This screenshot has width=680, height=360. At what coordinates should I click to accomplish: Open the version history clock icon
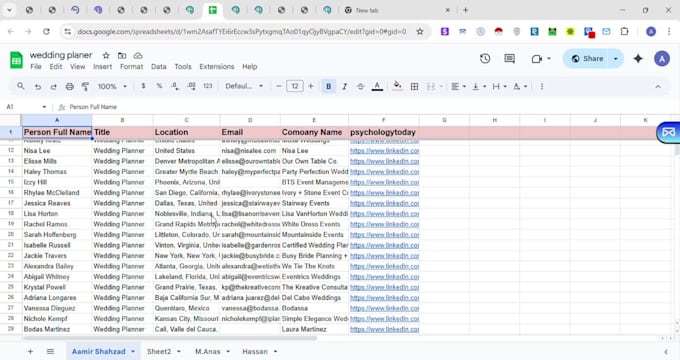coord(485,59)
